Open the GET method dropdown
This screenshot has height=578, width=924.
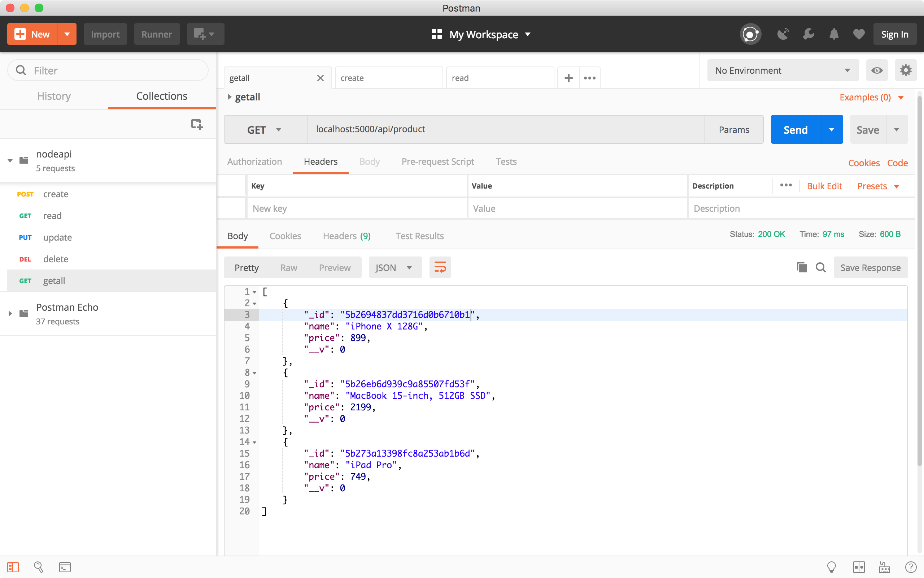(x=266, y=130)
